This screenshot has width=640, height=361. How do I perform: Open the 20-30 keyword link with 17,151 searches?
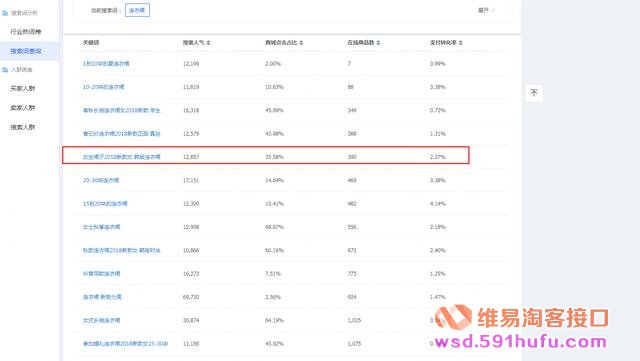(101, 180)
